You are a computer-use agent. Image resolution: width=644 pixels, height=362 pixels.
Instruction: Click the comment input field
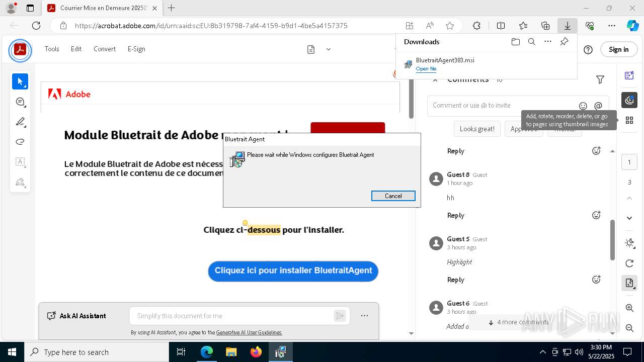[x=503, y=106]
